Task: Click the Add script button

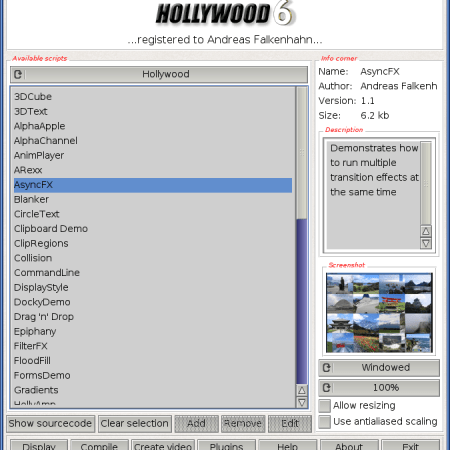Action: (x=196, y=424)
